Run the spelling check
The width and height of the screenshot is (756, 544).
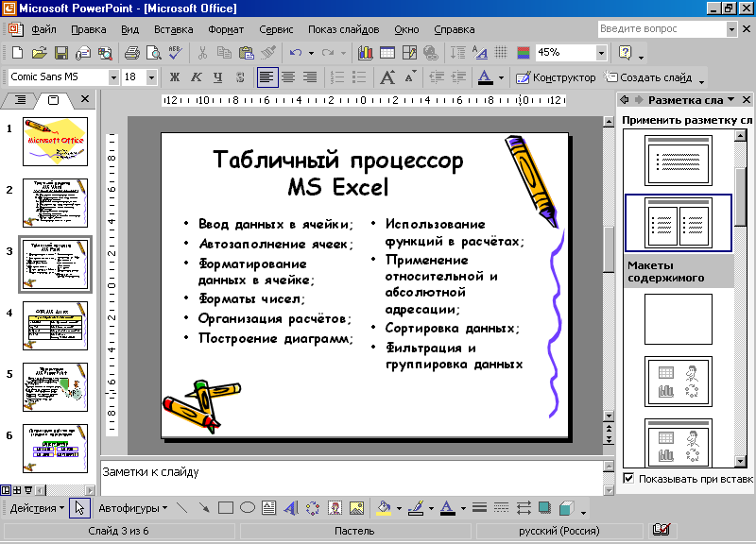(x=176, y=53)
